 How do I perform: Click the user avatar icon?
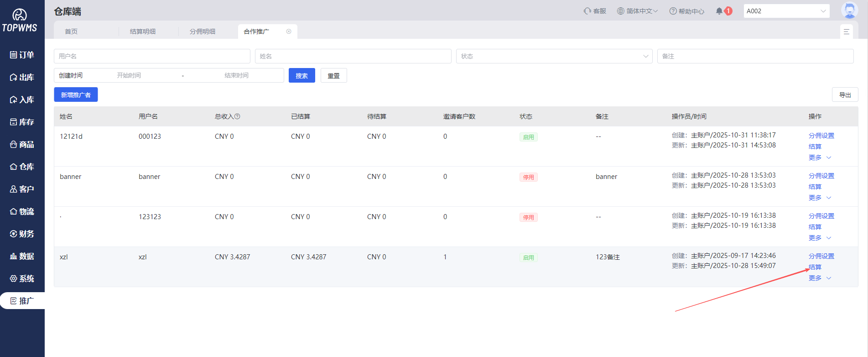pos(849,10)
